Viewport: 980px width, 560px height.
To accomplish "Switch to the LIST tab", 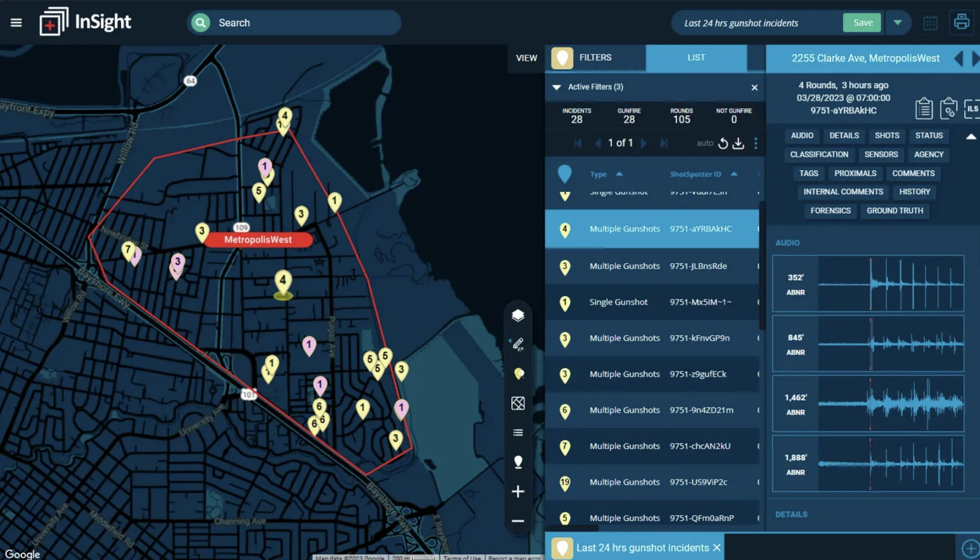I will 696,58.
